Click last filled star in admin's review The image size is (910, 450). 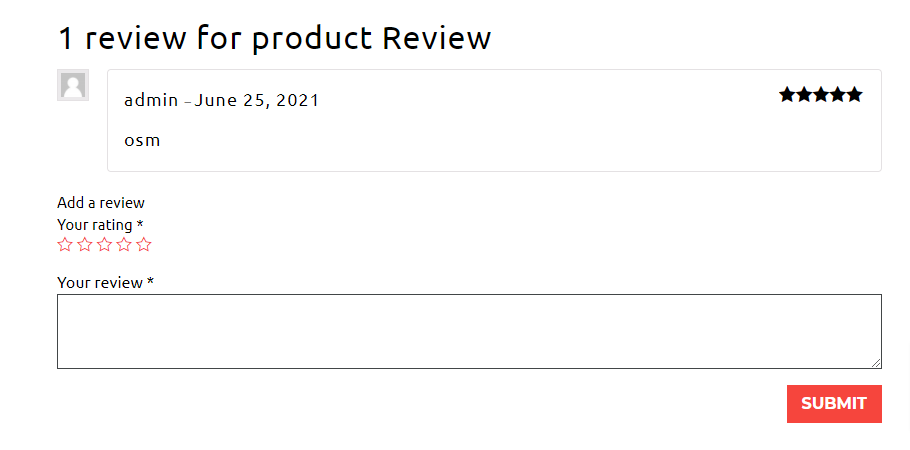click(854, 95)
